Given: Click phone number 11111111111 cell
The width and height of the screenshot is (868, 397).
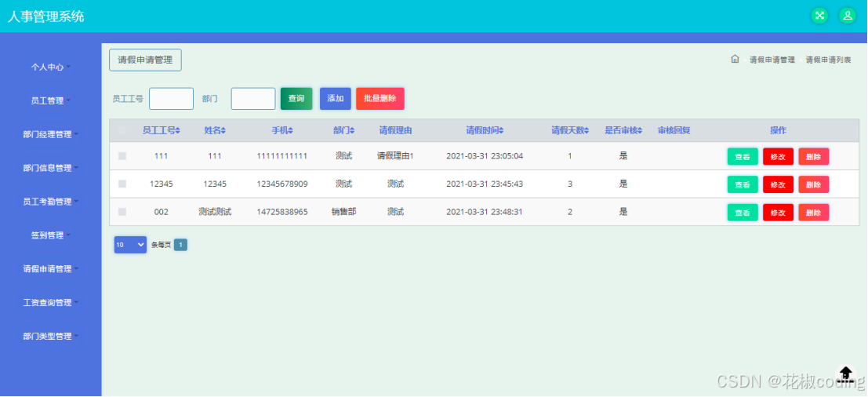Looking at the screenshot, I should tap(281, 156).
